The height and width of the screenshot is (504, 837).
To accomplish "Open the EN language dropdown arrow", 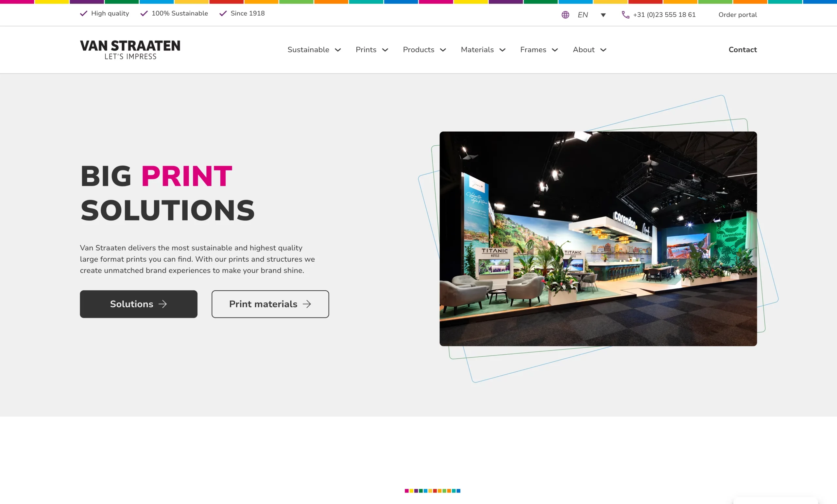I will pyautogui.click(x=603, y=15).
